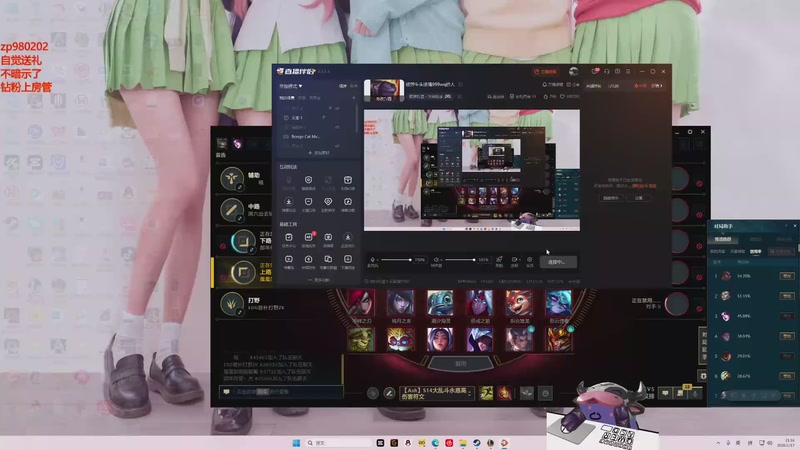Open the mode dropdown in the streaming app

pyautogui.click(x=290, y=86)
